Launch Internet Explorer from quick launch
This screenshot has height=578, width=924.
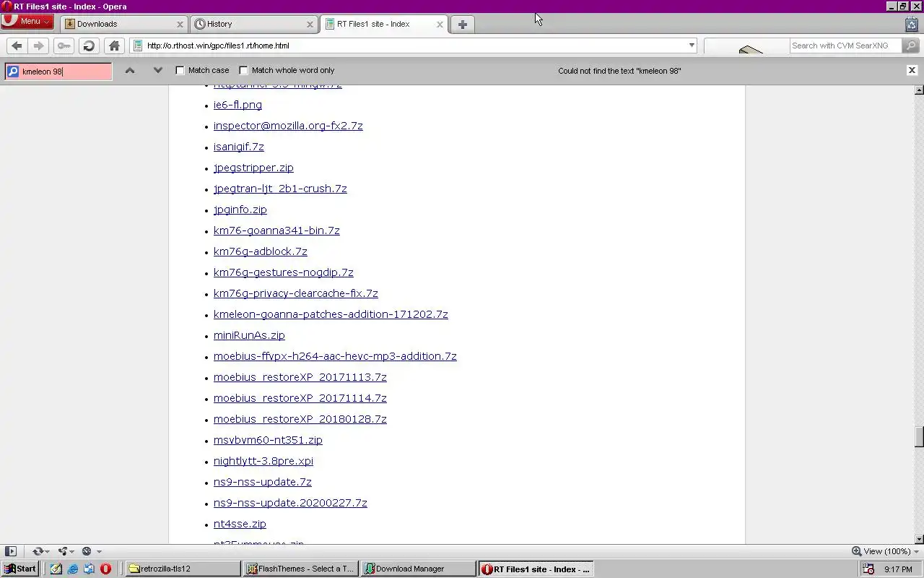point(73,569)
